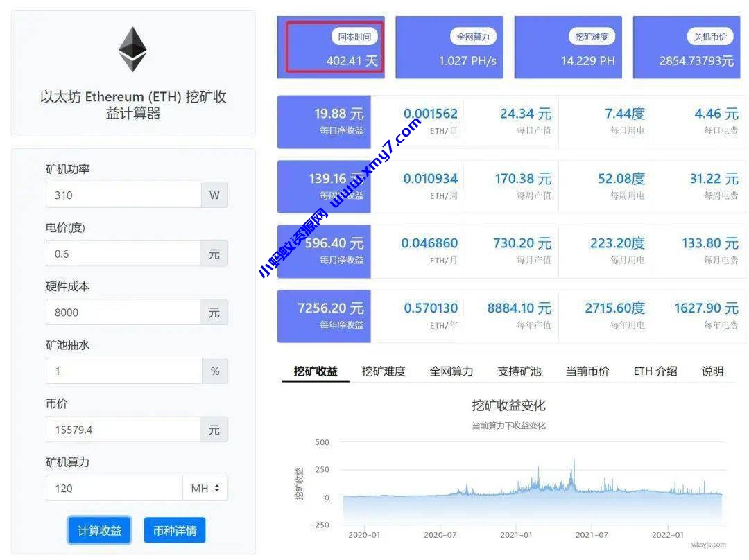The width and height of the screenshot is (749, 560).
Task: Switch to the 挖矿难度 tab
Action: [x=384, y=371]
